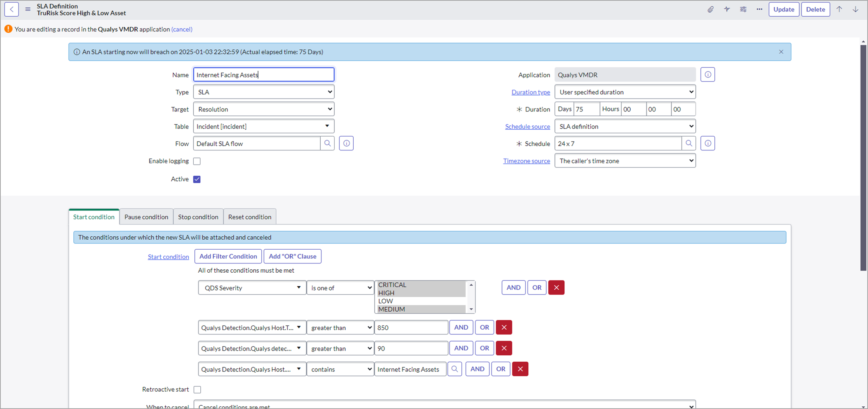The width and height of the screenshot is (868, 409).
Task: Click the personalize form settings icon
Action: pyautogui.click(x=743, y=9)
